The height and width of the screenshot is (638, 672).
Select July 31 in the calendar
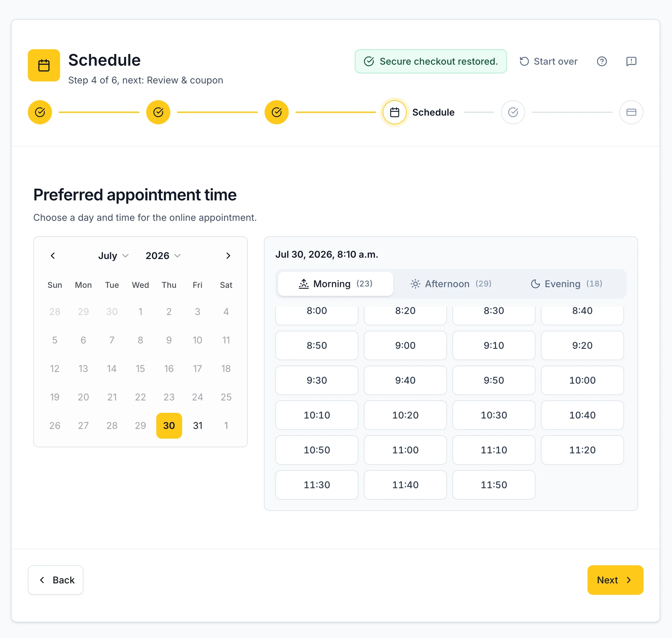[198, 426]
